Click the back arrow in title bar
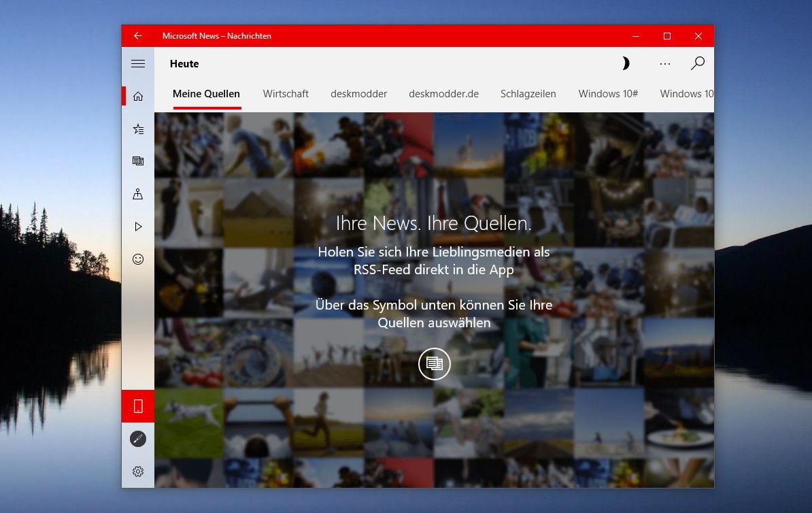This screenshot has width=812, height=513. click(138, 36)
